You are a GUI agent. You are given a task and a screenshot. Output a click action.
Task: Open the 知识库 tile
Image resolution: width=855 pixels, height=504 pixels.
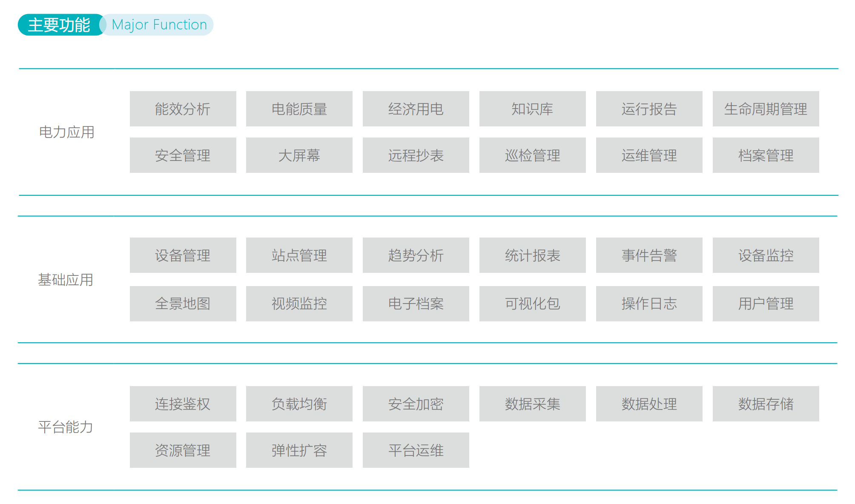click(x=532, y=109)
